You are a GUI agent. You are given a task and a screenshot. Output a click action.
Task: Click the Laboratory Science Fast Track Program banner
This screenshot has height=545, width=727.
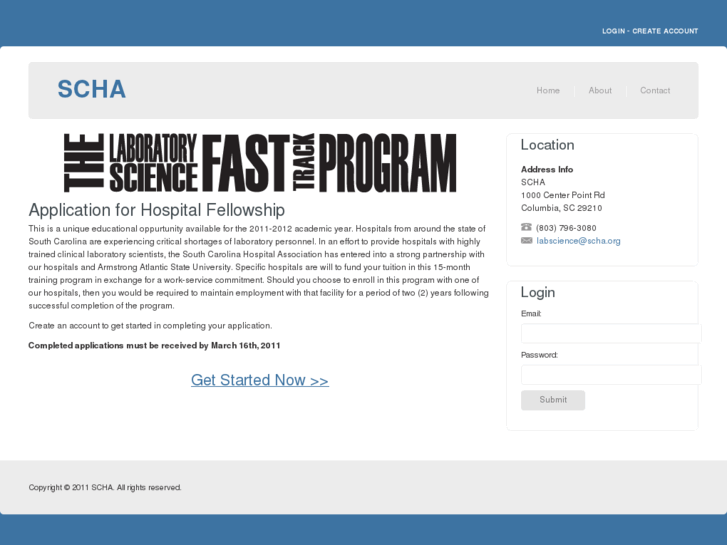(x=260, y=163)
